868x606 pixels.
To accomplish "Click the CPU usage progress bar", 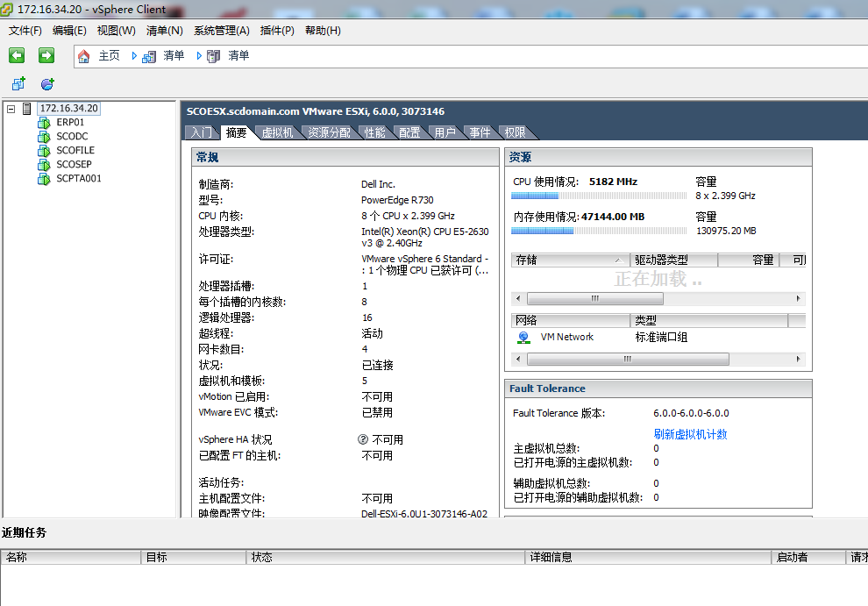I will (599, 196).
